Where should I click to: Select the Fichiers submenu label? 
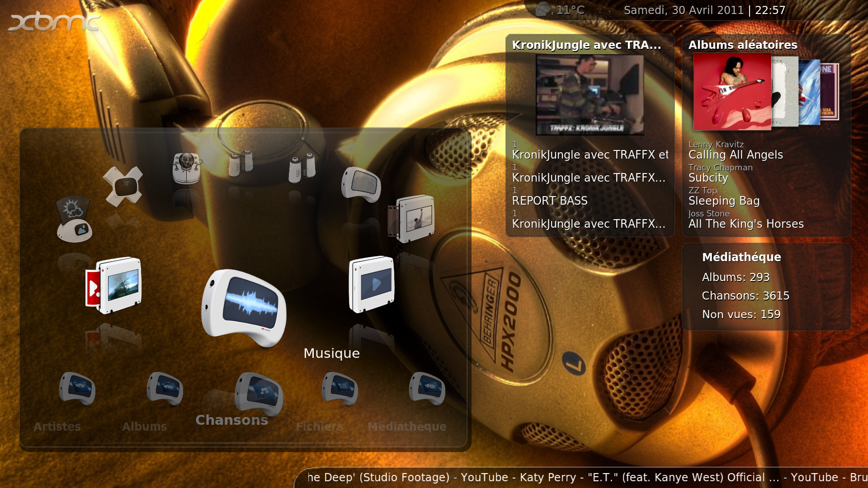[319, 427]
